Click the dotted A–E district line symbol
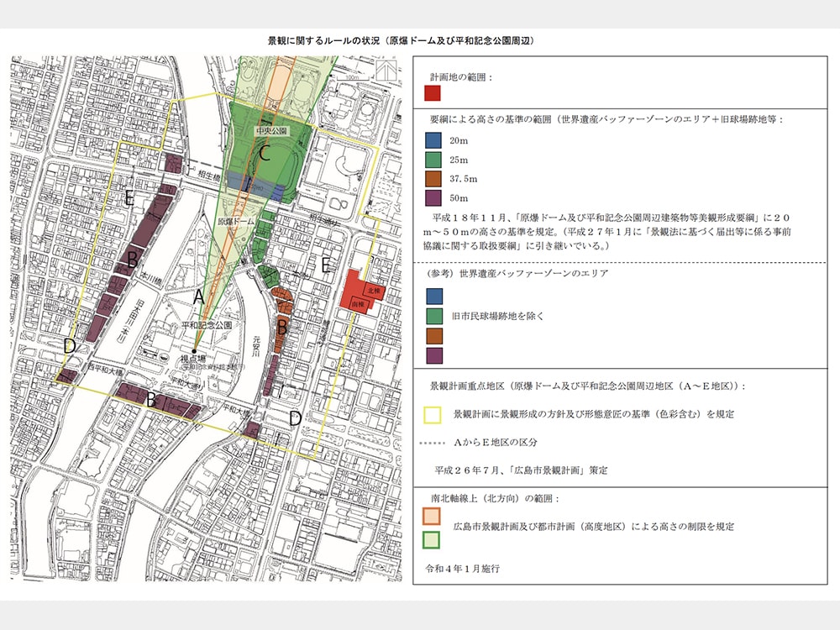This screenshot has height=630, width=840. click(432, 442)
